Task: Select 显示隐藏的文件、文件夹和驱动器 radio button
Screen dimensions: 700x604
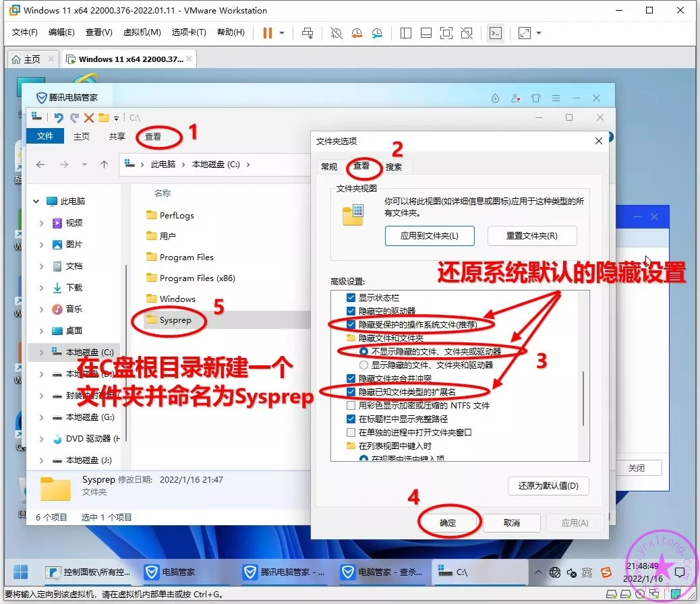Action: coord(364,365)
